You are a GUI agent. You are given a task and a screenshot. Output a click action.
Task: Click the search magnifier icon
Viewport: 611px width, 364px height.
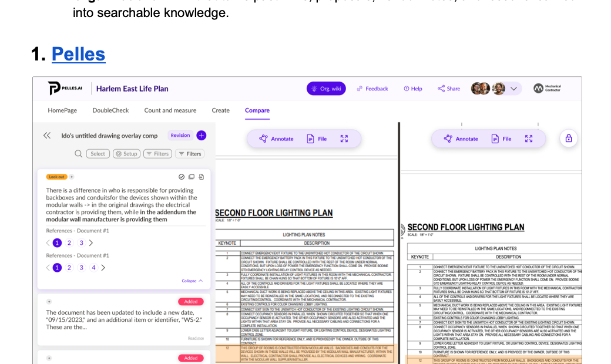[78, 154]
